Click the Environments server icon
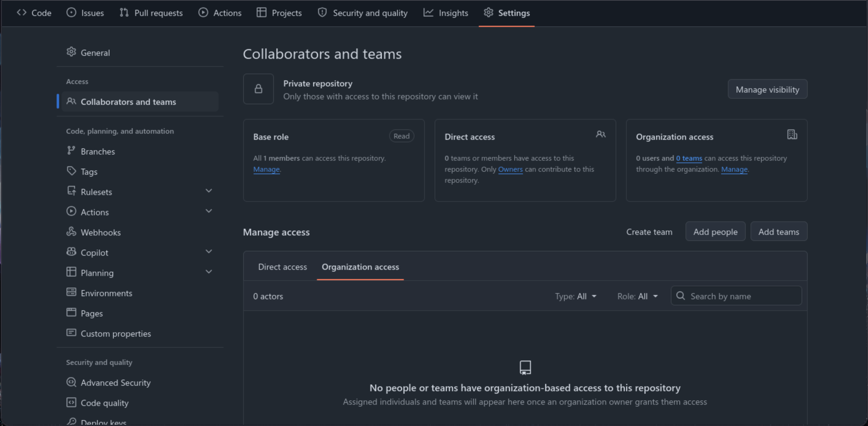The width and height of the screenshot is (868, 426). click(x=71, y=292)
